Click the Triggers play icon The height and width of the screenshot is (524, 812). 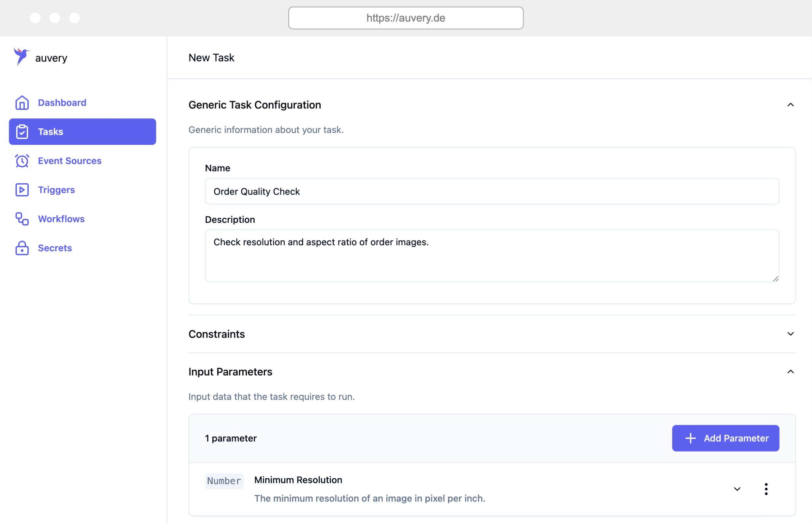coord(22,190)
